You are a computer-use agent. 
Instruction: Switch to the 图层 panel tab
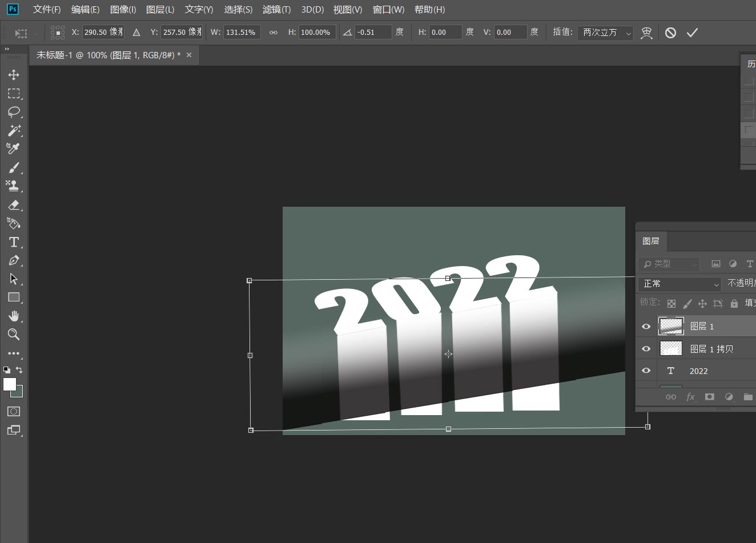(651, 241)
